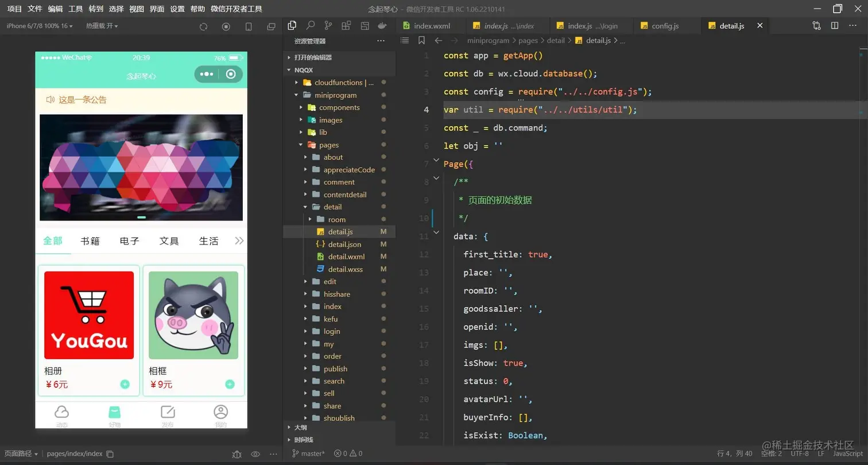Expand the components folder

339,107
